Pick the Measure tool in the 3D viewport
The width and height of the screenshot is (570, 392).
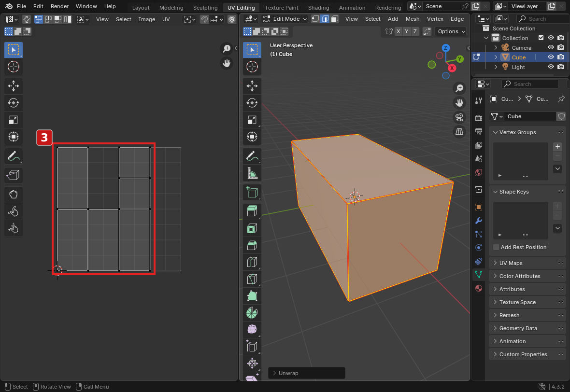(252, 173)
